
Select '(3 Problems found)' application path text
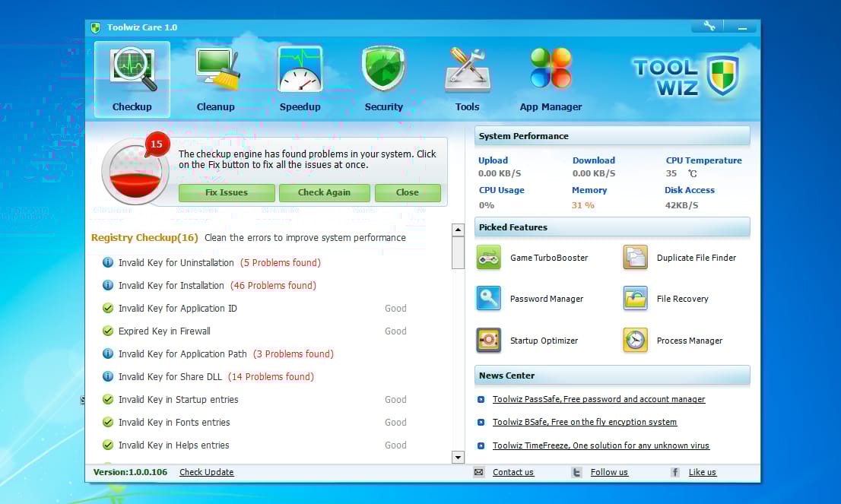pyautogui.click(x=294, y=354)
